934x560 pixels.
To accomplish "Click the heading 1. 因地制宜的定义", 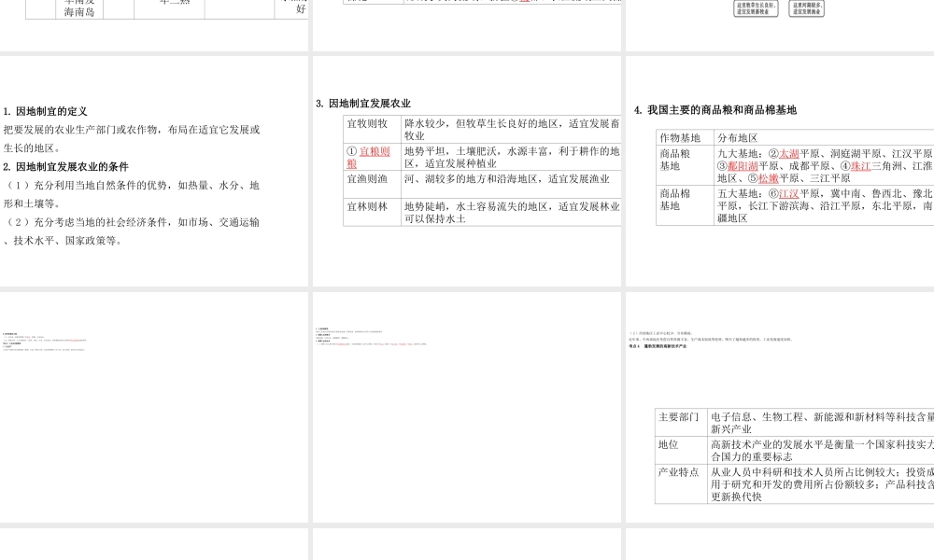I will coord(45,111).
